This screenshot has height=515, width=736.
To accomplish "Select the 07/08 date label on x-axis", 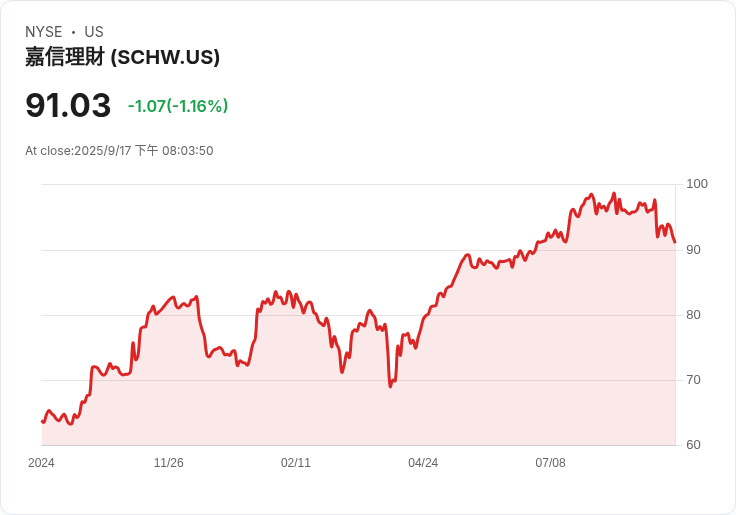I will (x=550, y=463).
